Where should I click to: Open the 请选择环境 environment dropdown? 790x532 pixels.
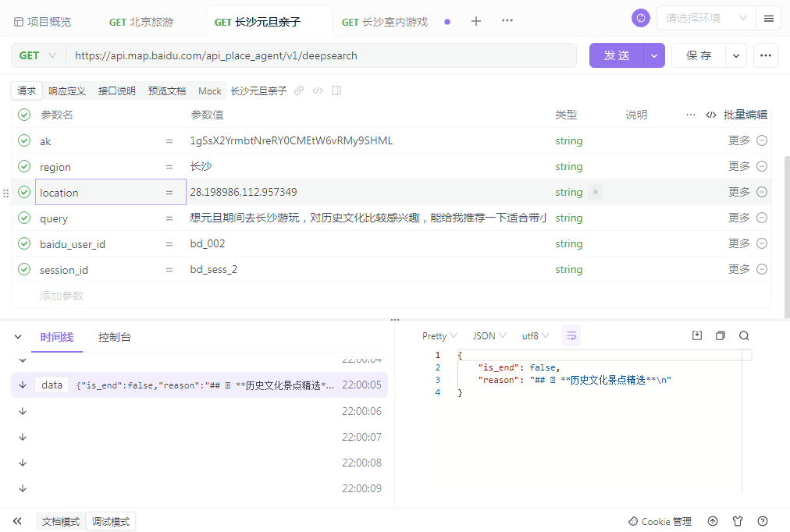[706, 18]
